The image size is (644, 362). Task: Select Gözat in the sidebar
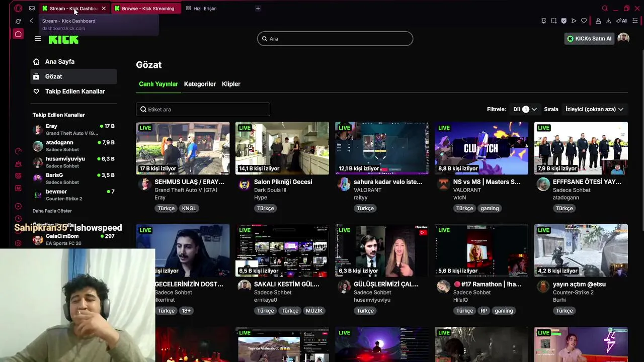(x=73, y=76)
